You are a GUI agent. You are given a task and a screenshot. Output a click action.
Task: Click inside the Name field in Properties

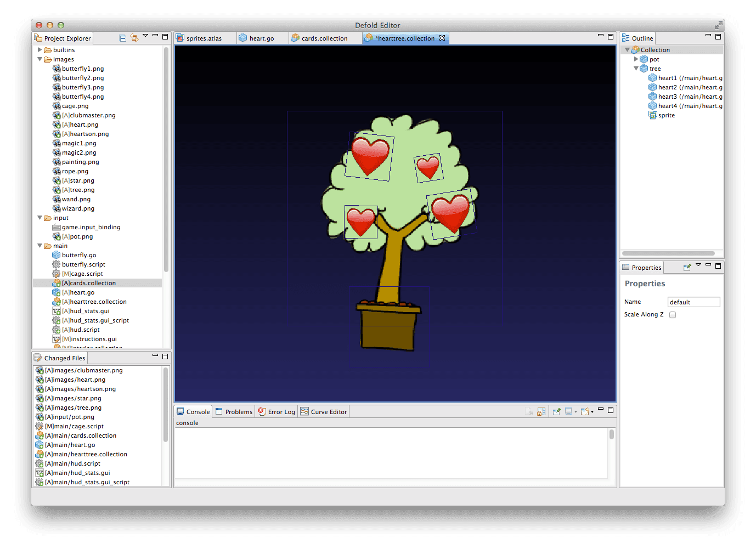[693, 302]
